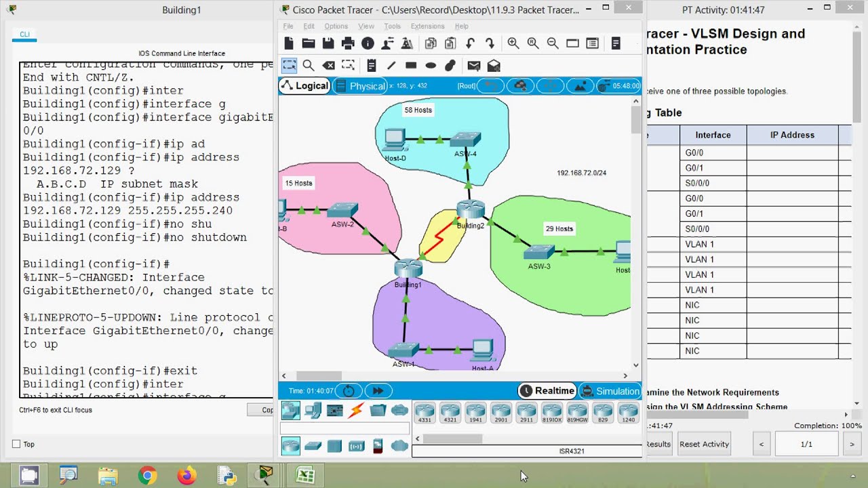Choose the Inspect magnifier tool

pos(309,66)
